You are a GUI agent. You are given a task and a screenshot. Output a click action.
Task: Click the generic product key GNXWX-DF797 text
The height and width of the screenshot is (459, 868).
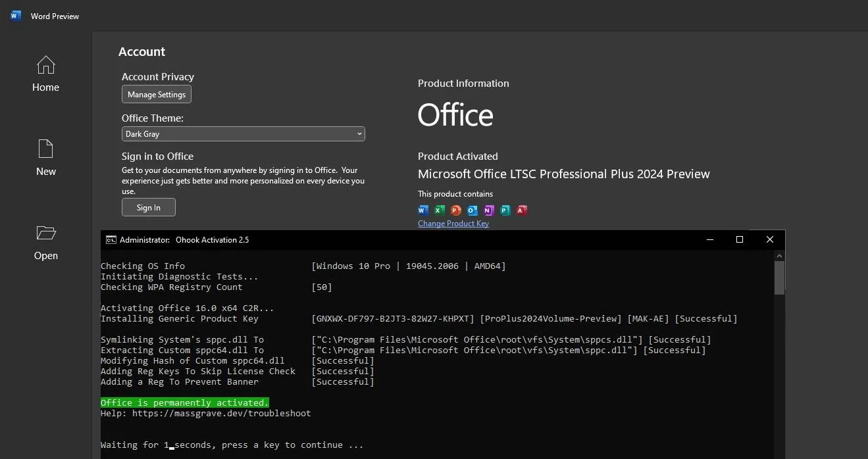pos(393,319)
